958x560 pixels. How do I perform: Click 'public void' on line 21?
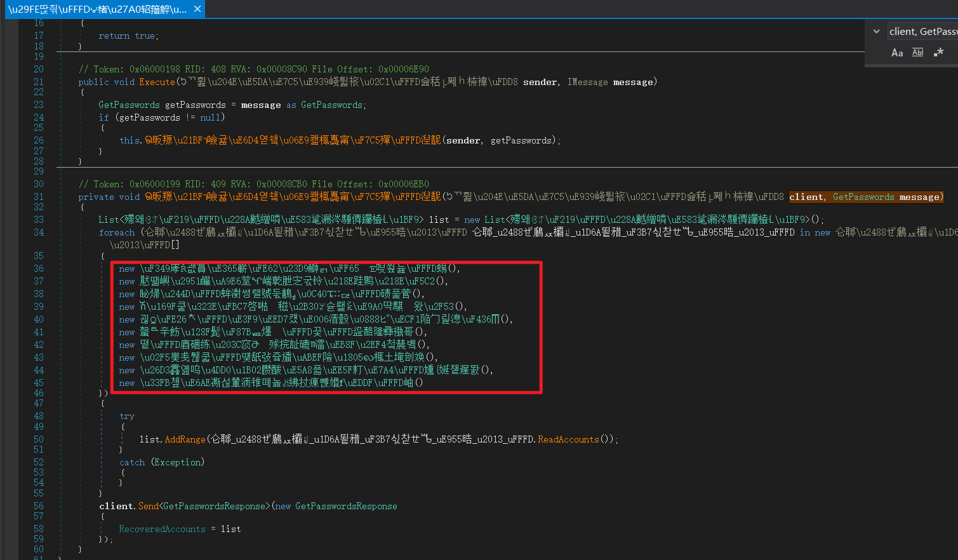[x=106, y=82]
